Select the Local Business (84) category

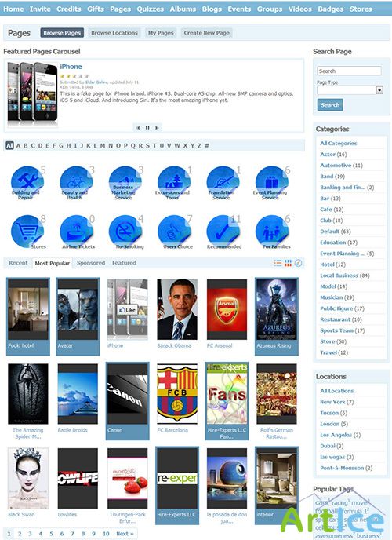(344, 275)
